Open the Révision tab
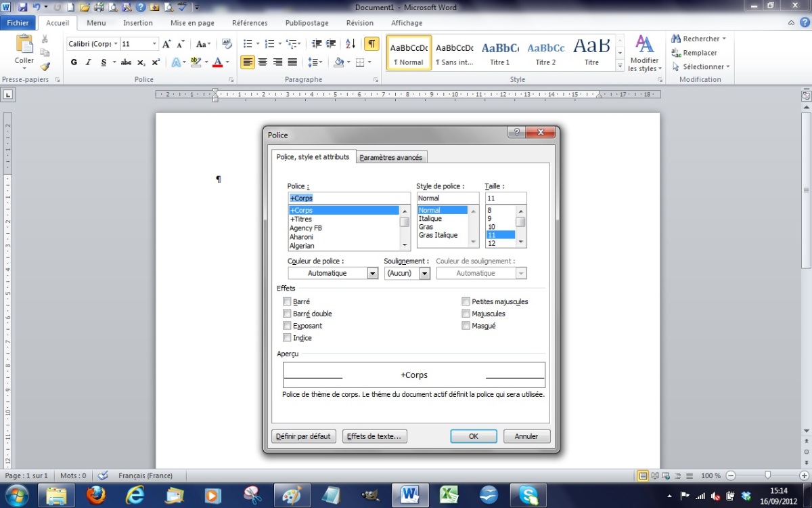The width and height of the screenshot is (812, 508). coord(359,23)
